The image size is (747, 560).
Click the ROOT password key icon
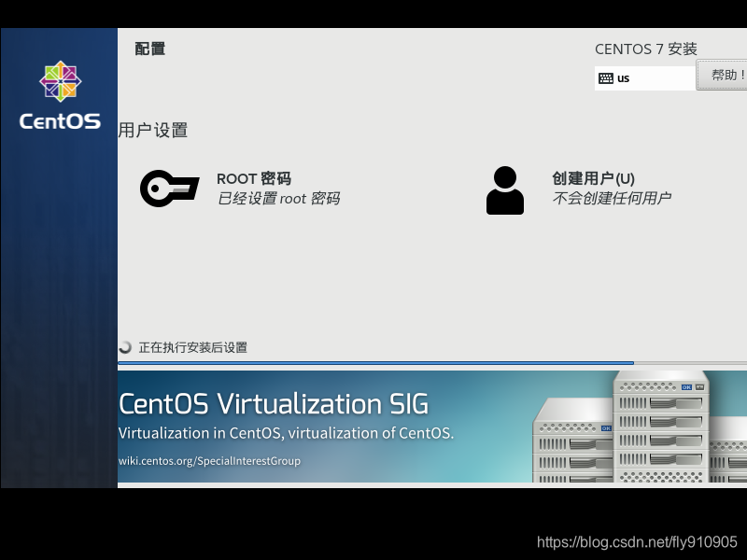[170, 189]
